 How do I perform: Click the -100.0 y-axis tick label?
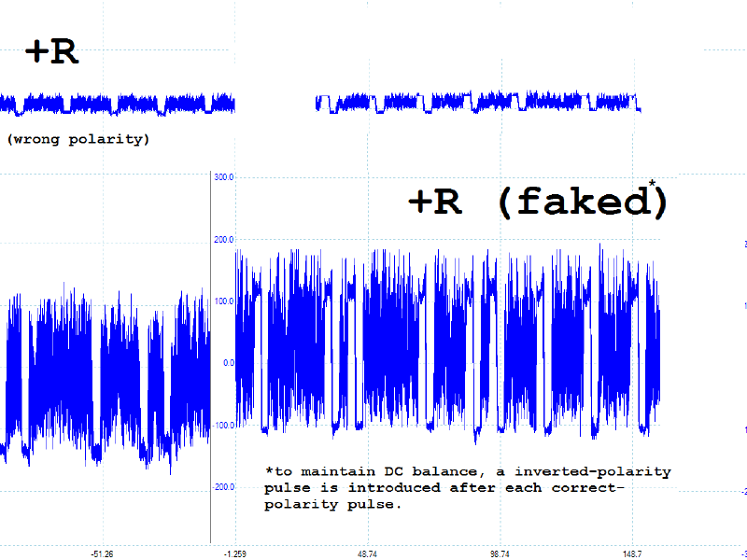pyautogui.click(x=223, y=426)
